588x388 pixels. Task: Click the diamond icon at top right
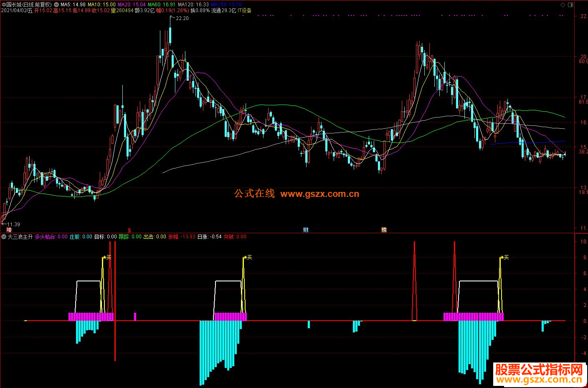pyautogui.click(x=563, y=5)
